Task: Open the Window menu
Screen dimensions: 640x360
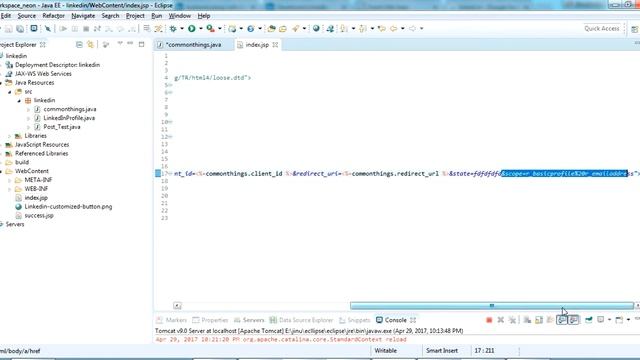Action: point(180,16)
